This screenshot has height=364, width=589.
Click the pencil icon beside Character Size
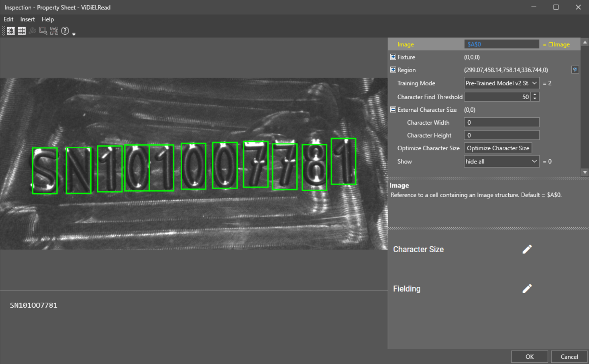527,249
